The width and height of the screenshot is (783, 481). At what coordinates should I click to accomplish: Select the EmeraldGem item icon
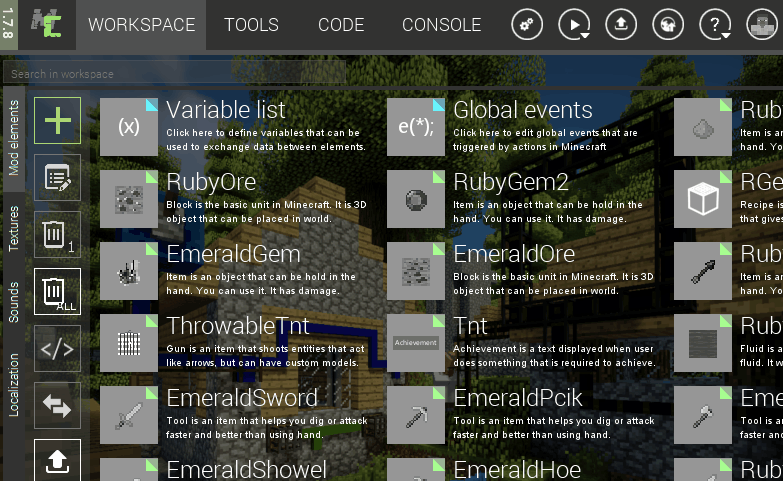[x=129, y=271]
